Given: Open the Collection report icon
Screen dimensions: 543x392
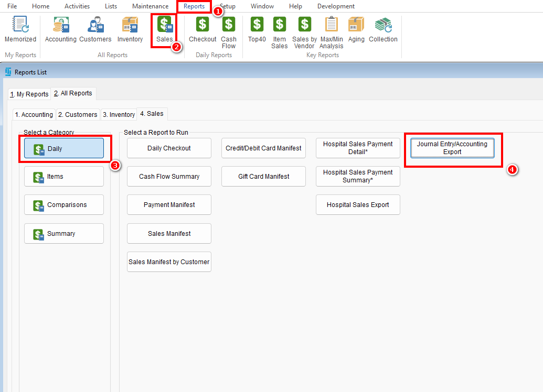Looking at the screenshot, I should [383, 30].
